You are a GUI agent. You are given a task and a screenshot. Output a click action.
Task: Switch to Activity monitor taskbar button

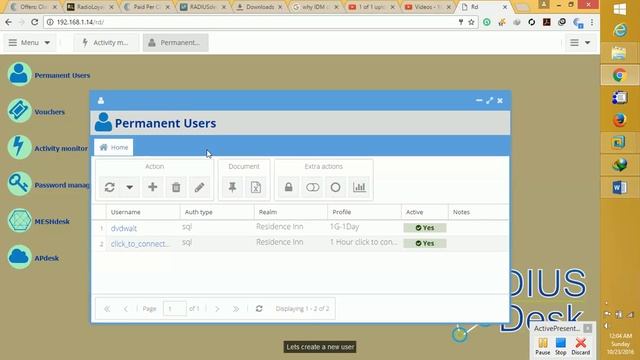click(106, 42)
